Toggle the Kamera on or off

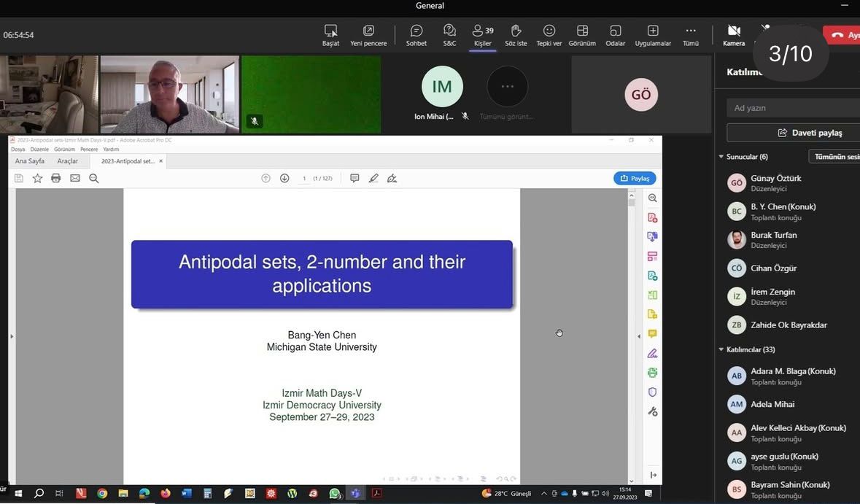(x=734, y=34)
